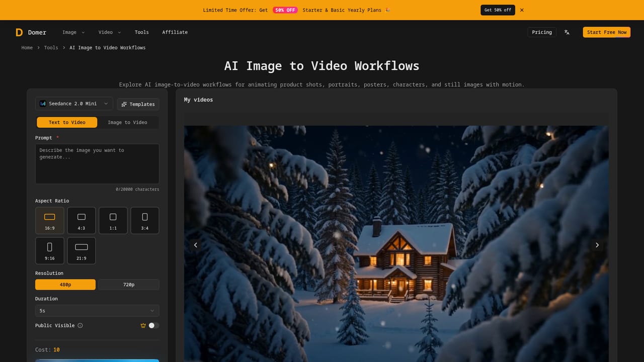Screen dimensions: 644x362
Task: Close the limited time offer banner
Action: tap(522, 10)
